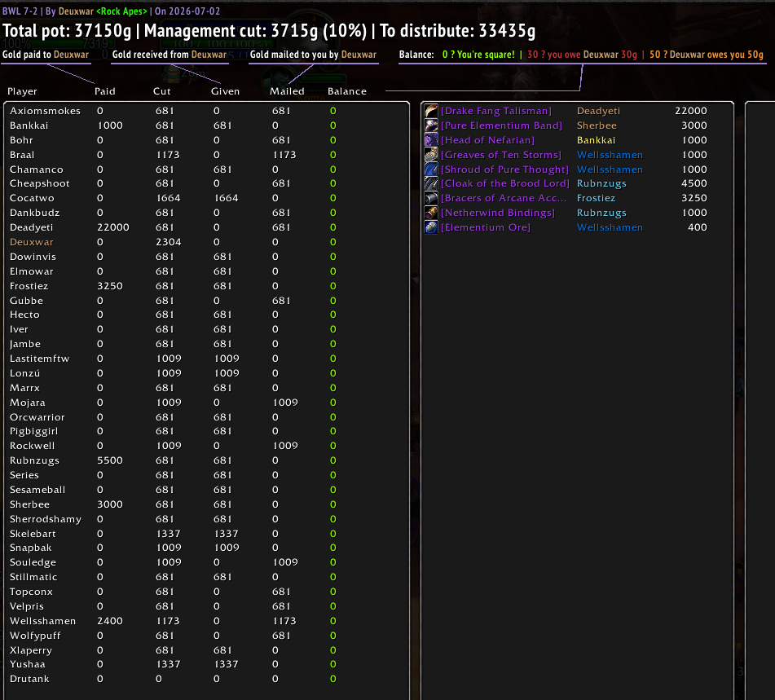Click the 'Gold paid to Deuxwar' legend label
The height and width of the screenshot is (700, 775).
tap(46, 55)
